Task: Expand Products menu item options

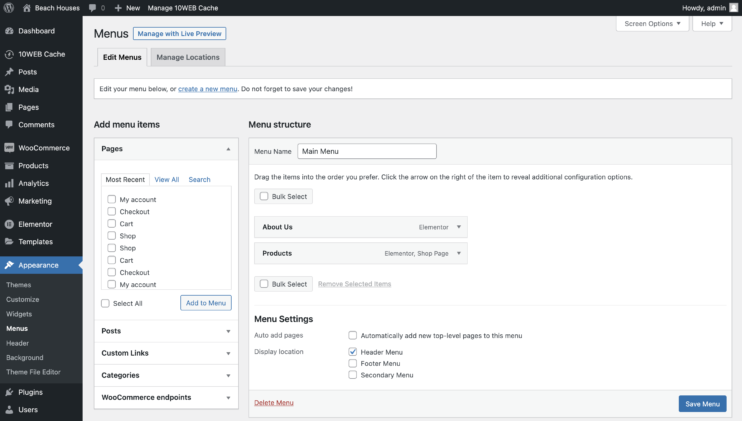Action: [459, 253]
